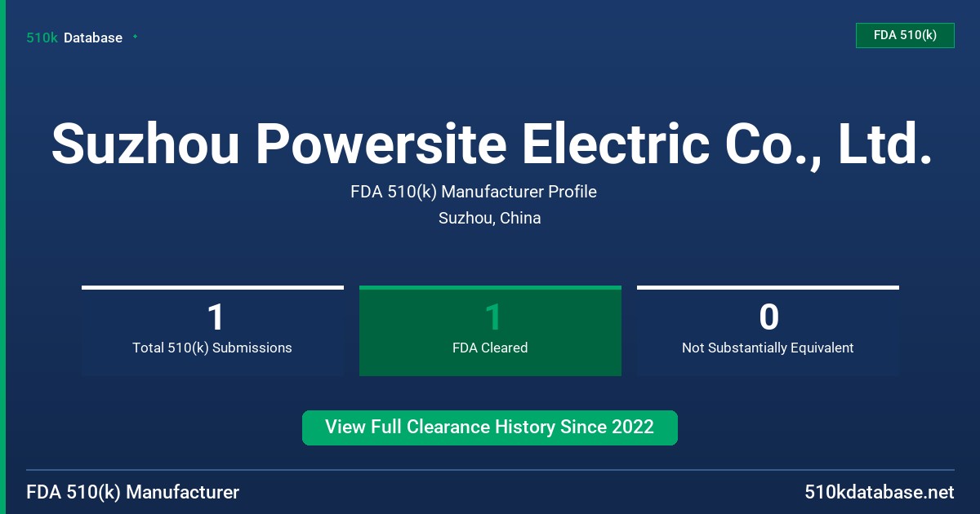Click the FDA 510(k) Manufacturer footer text
This screenshot has width=980, height=514.
(133, 492)
